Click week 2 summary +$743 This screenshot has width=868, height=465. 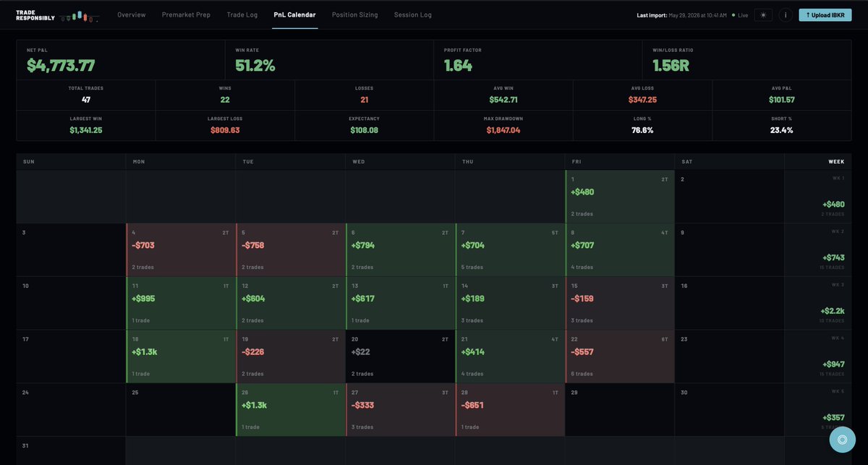[818, 249]
